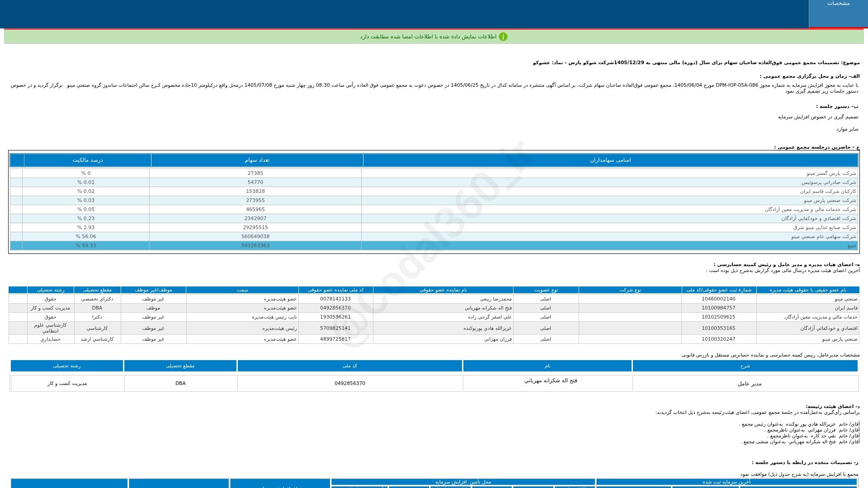Click board member عزيزالله هادي پورنوکنده
The image size is (868, 488).
coord(488,328)
